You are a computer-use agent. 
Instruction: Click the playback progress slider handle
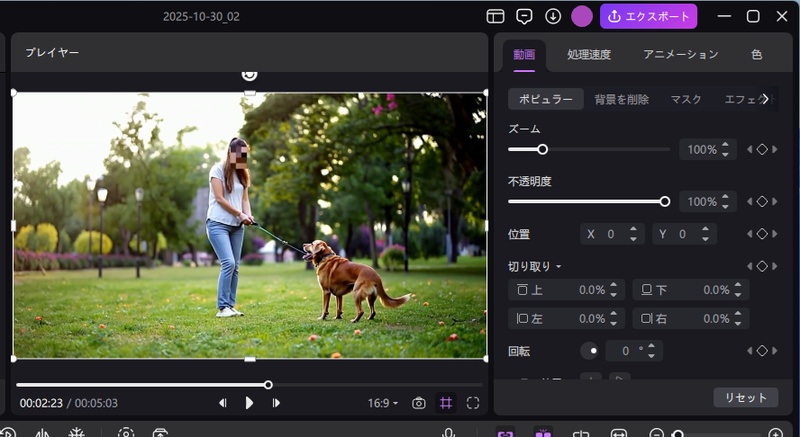coord(268,385)
